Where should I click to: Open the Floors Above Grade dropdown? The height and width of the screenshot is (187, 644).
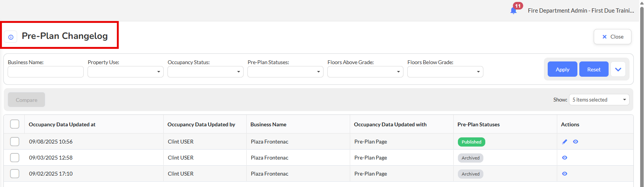click(365, 72)
